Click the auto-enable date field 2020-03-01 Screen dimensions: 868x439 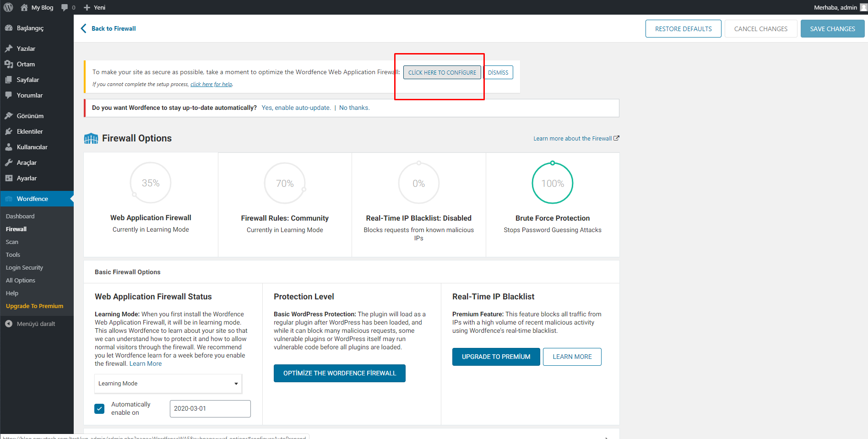[x=210, y=409]
